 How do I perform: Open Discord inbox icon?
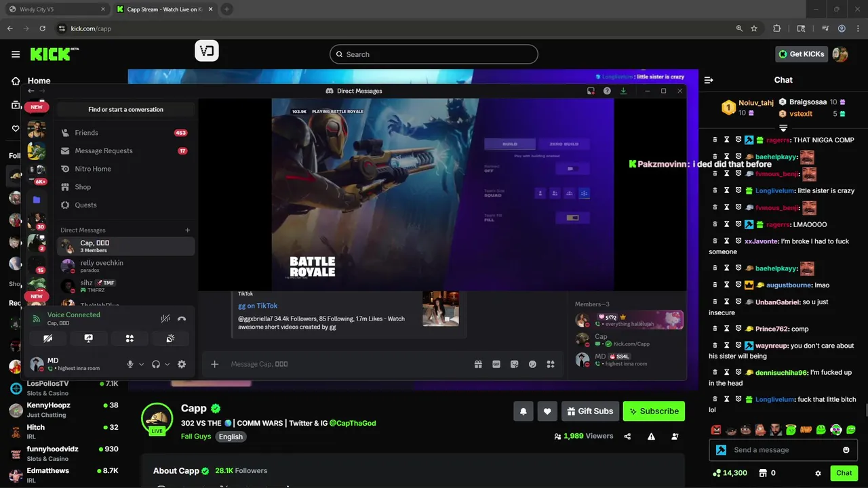point(591,91)
